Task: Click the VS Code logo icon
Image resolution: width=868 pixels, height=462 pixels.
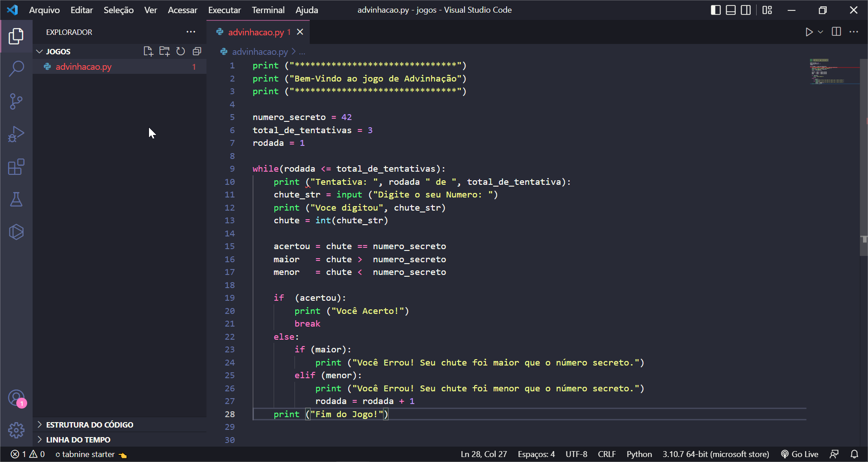Action: [x=13, y=10]
